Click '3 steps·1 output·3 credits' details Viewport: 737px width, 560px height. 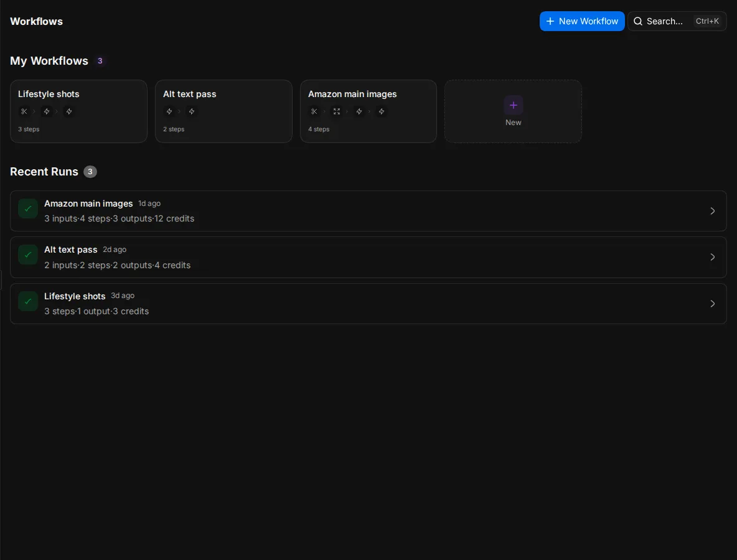[x=96, y=311]
